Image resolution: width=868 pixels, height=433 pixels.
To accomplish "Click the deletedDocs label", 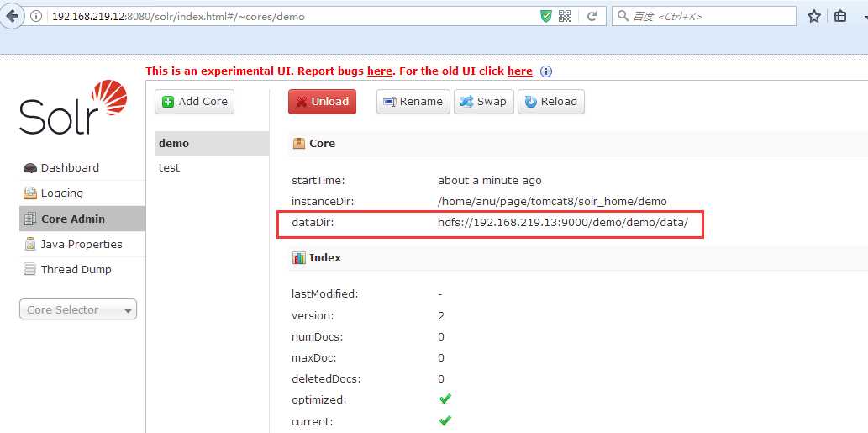I will 326,379.
